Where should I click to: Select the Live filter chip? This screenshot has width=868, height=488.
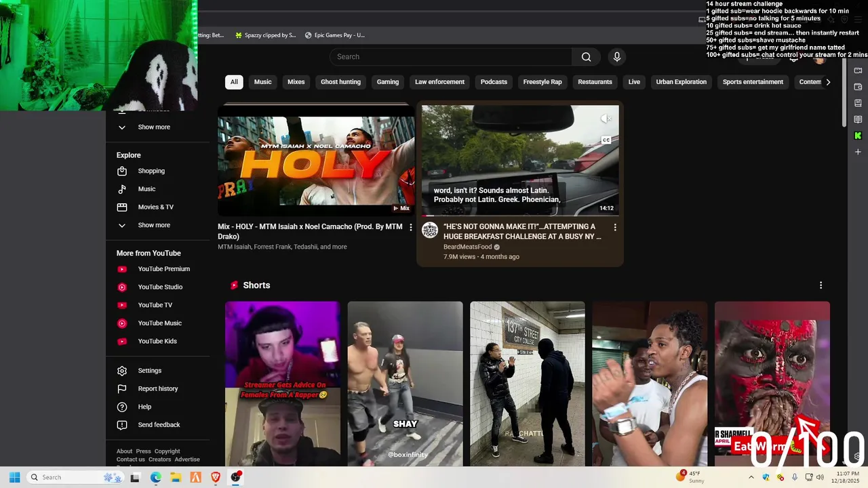(x=634, y=82)
